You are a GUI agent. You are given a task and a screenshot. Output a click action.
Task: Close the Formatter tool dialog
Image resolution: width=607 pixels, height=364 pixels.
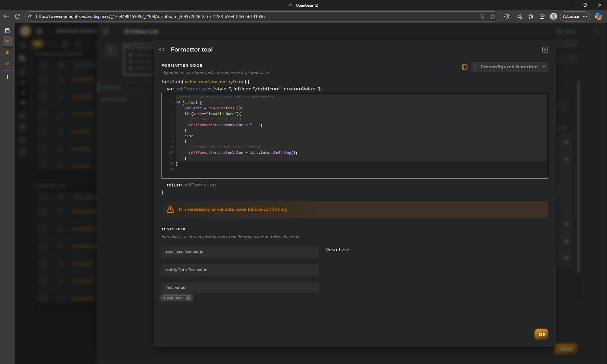(545, 50)
